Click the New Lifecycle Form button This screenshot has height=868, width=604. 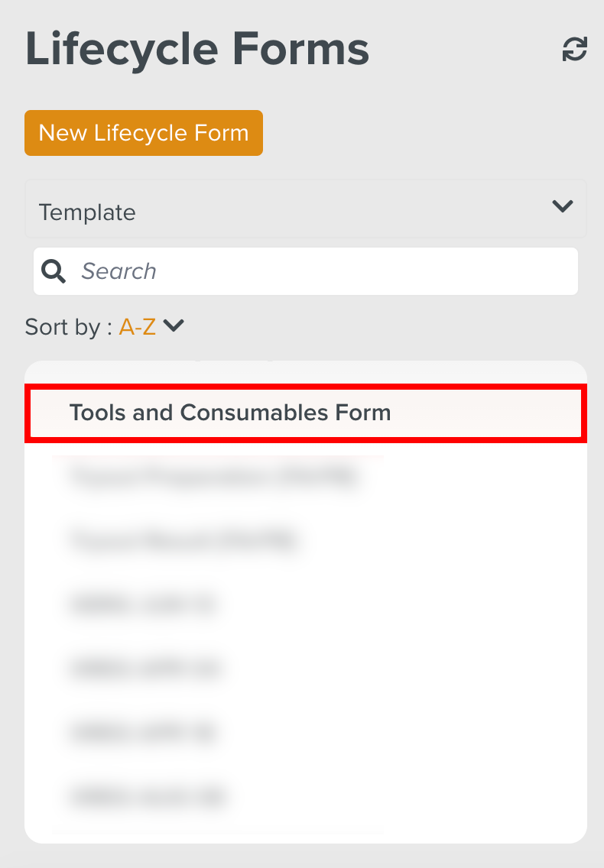143,133
